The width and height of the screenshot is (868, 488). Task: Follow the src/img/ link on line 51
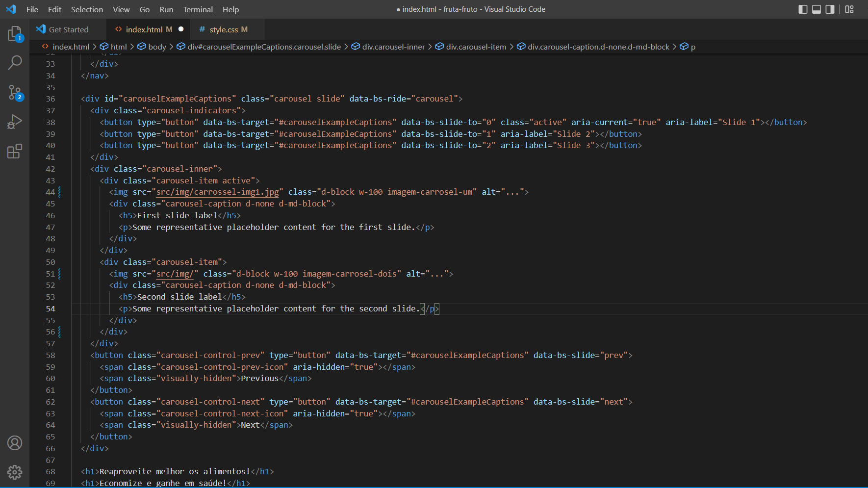[175, 274]
